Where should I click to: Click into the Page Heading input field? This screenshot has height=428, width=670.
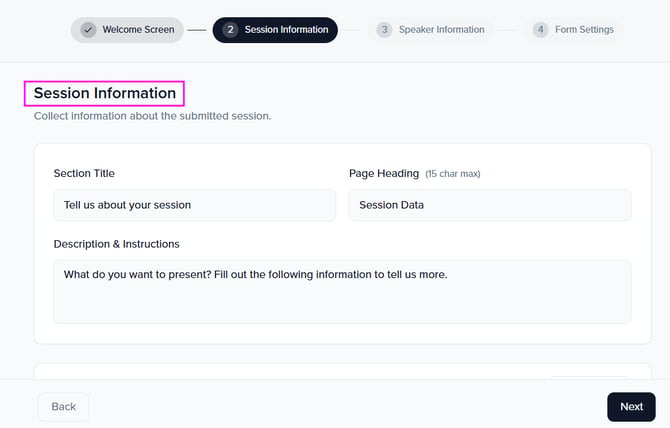click(489, 205)
